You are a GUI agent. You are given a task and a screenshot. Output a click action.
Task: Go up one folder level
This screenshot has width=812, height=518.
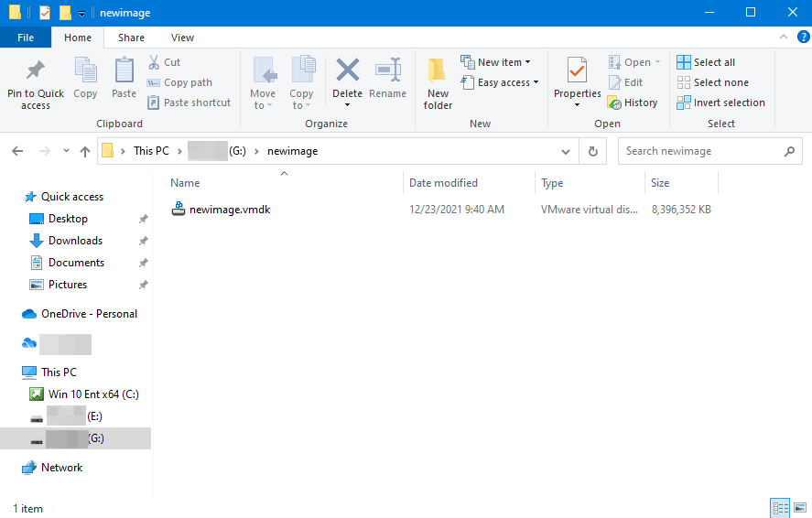(x=85, y=151)
